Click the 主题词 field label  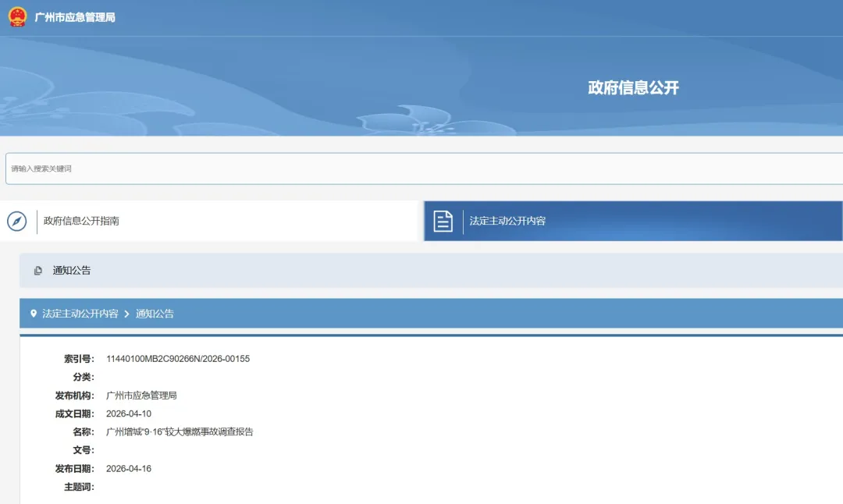tap(78, 487)
